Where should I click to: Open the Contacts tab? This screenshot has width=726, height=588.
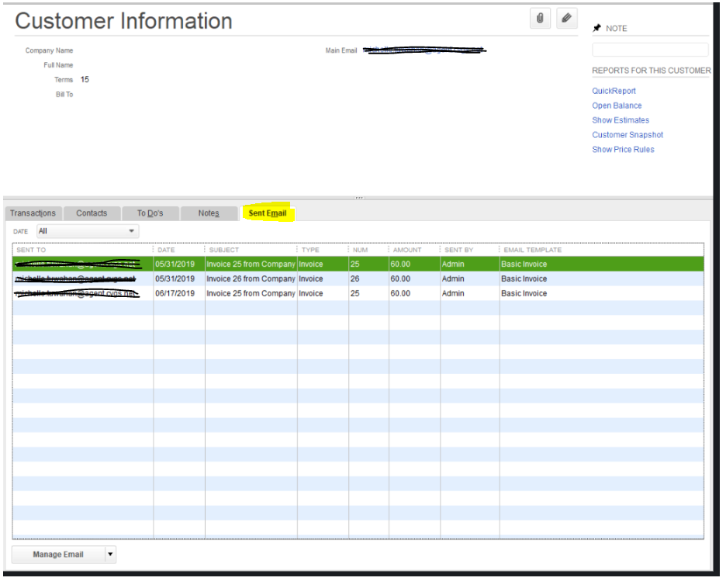[92, 213]
